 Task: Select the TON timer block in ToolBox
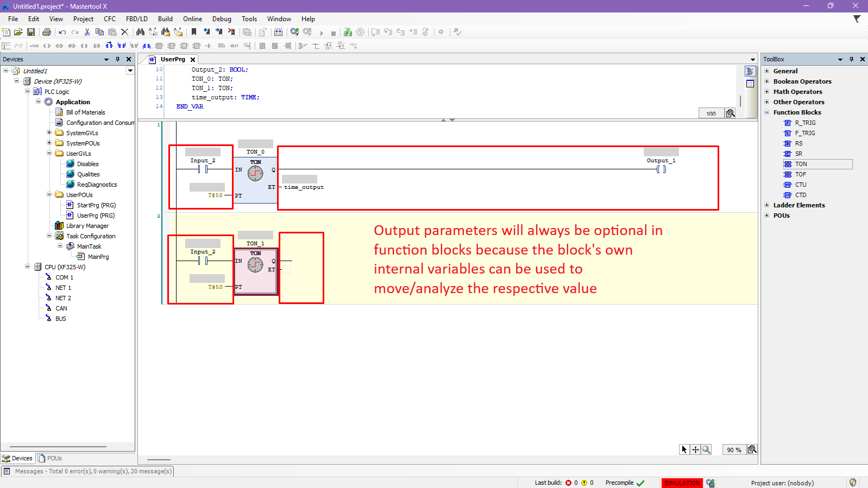coord(801,164)
